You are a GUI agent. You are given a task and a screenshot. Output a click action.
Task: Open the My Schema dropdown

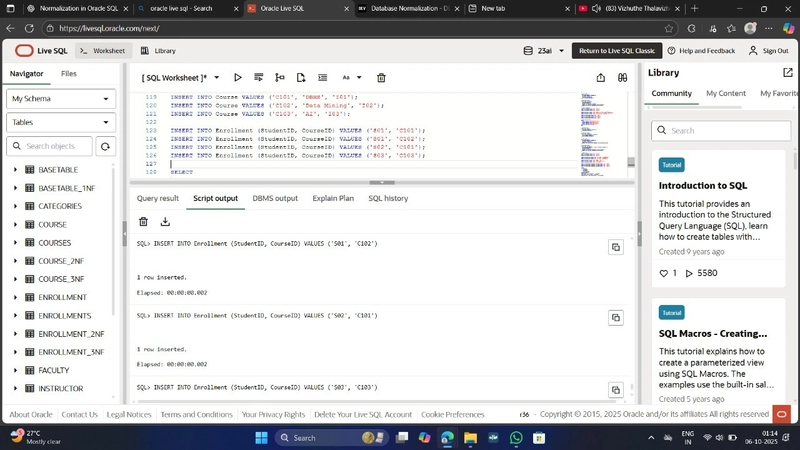click(x=61, y=99)
